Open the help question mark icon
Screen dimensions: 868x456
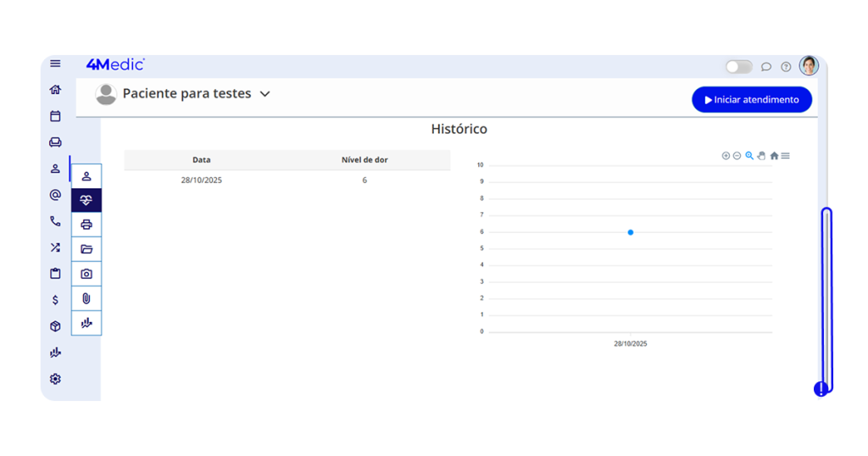tap(786, 67)
